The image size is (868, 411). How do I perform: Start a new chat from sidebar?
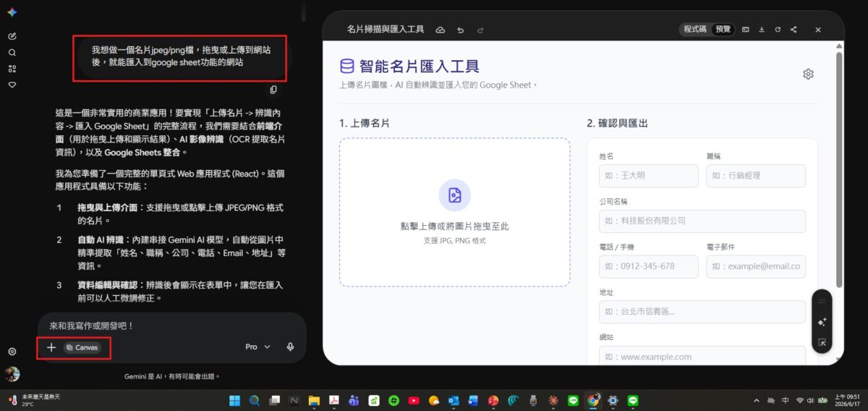pyautogui.click(x=12, y=36)
